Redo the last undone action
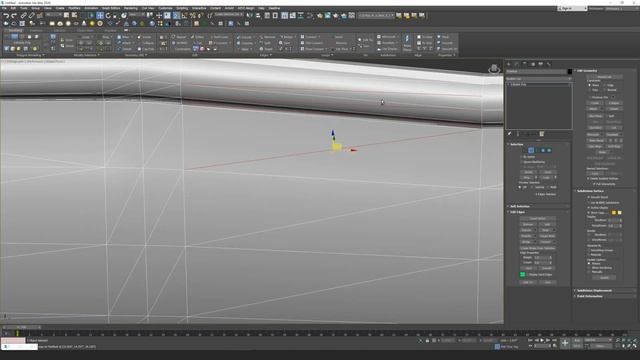Image resolution: width=640 pixels, height=360 pixels. 14,16
